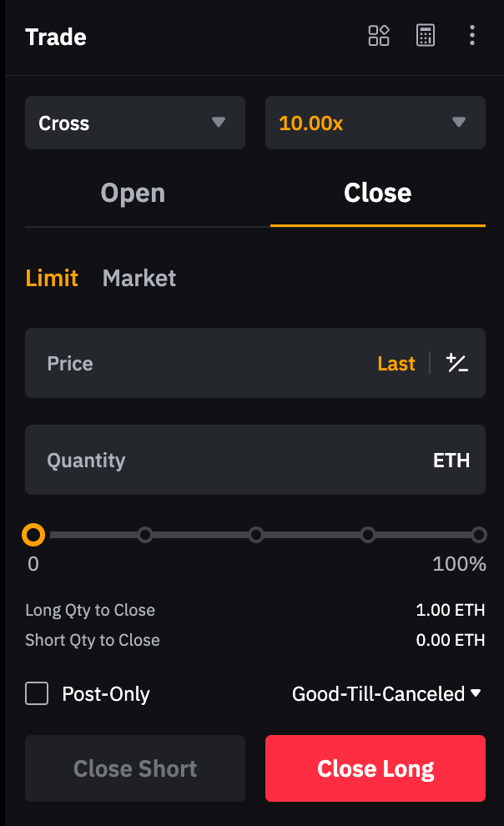The height and width of the screenshot is (826, 504).
Task: Select the Market order type
Action: 139,278
